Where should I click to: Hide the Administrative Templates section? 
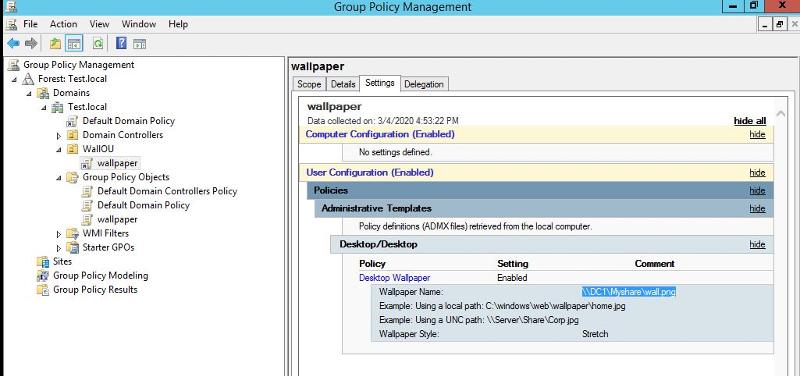757,209
